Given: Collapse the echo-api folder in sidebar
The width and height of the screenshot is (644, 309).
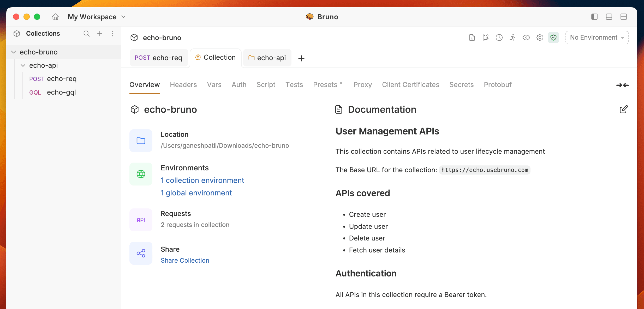Looking at the screenshot, I should click(23, 65).
